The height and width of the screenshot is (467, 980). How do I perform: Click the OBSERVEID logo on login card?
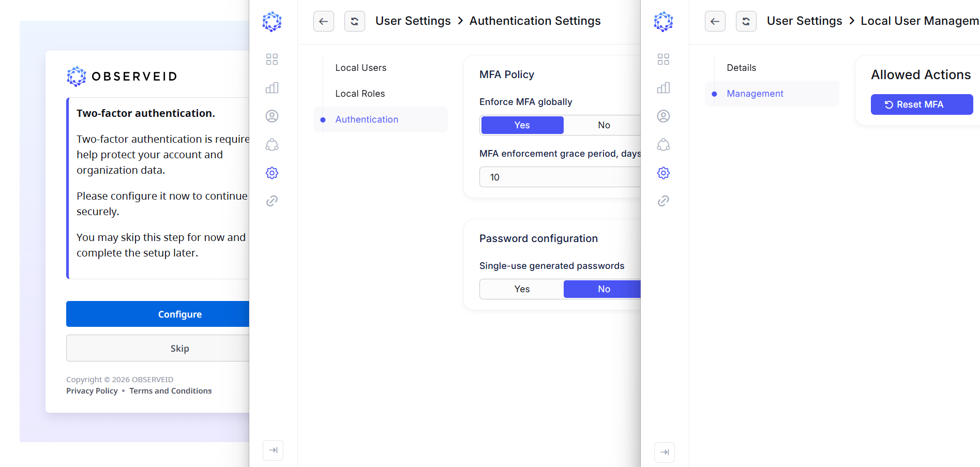122,77
